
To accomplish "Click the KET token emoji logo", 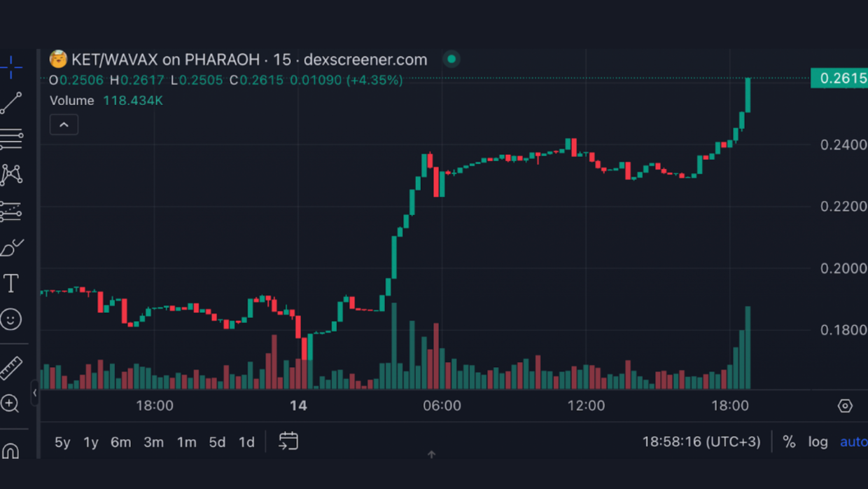I will pyautogui.click(x=58, y=59).
